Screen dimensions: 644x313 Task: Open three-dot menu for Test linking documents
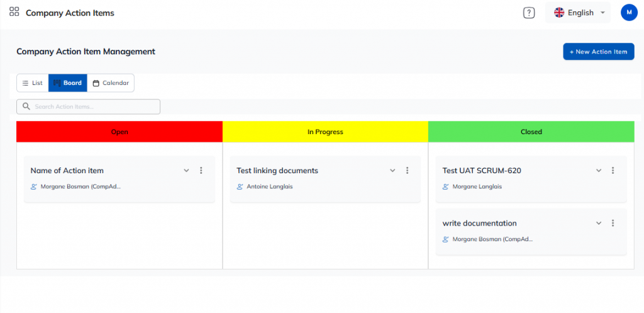(407, 171)
